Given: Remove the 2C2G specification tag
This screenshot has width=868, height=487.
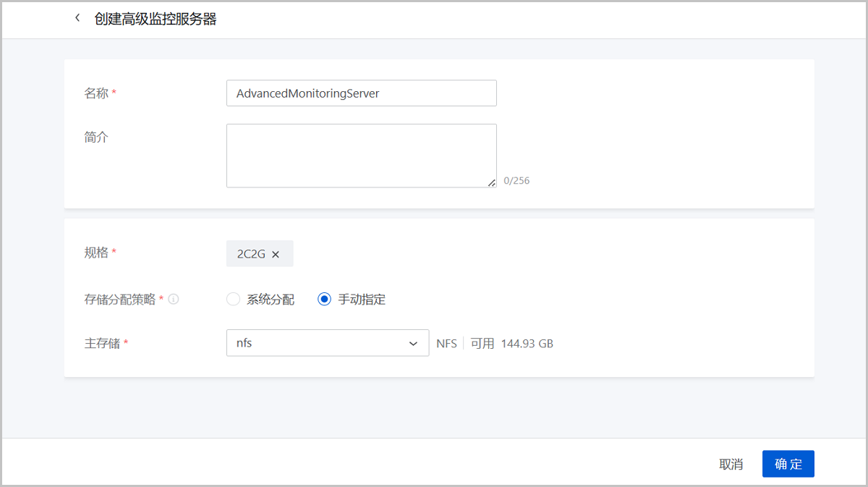Looking at the screenshot, I should pyautogui.click(x=276, y=255).
